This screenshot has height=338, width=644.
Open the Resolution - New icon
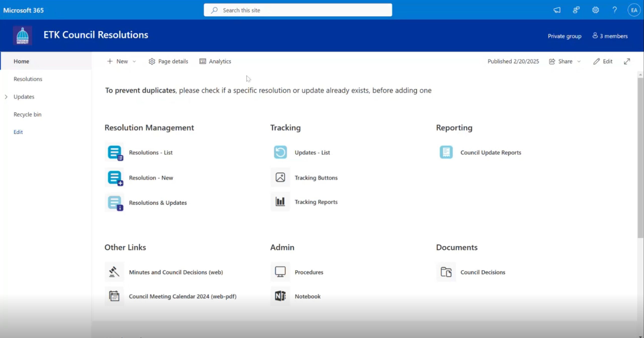click(x=115, y=178)
